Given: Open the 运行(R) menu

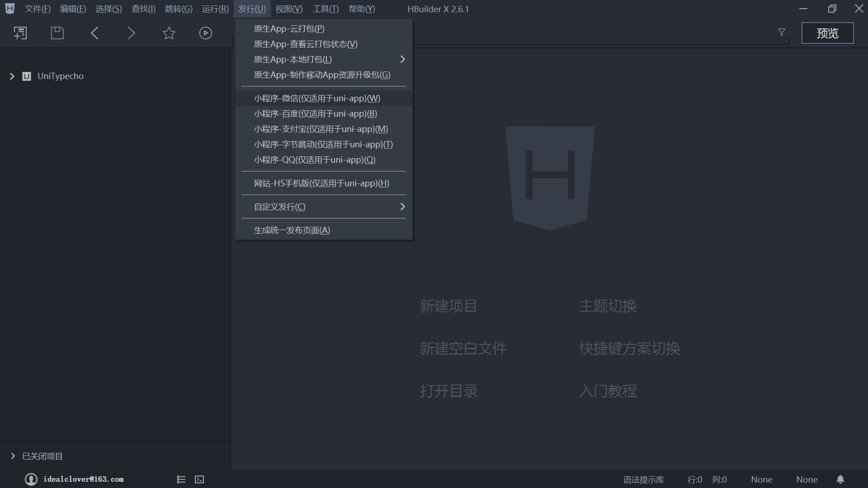Looking at the screenshot, I should coord(215,9).
